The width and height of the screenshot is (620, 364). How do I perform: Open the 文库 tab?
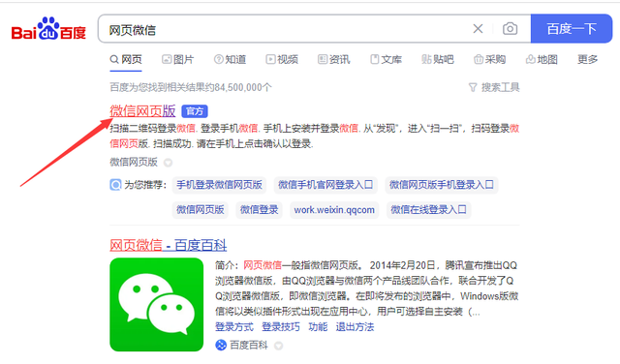386,60
